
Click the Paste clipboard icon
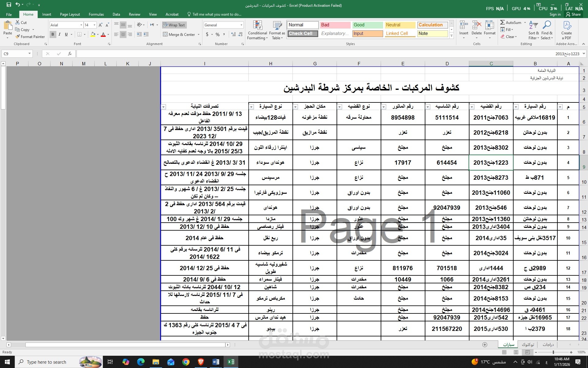click(8, 26)
